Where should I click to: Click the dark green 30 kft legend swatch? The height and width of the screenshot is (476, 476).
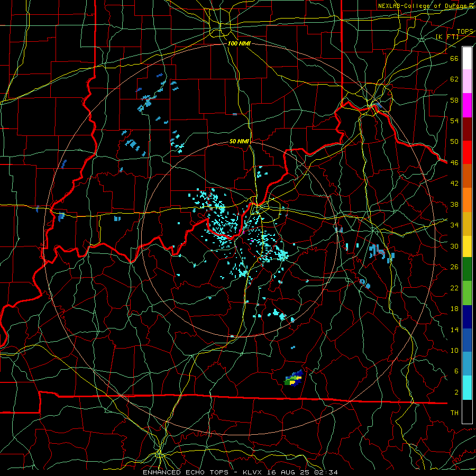[x=467, y=269]
